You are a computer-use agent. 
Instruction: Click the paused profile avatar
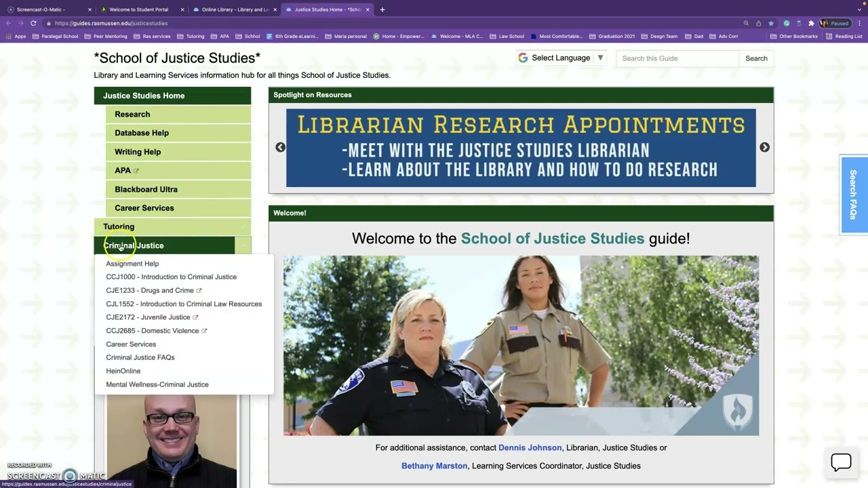(835, 23)
